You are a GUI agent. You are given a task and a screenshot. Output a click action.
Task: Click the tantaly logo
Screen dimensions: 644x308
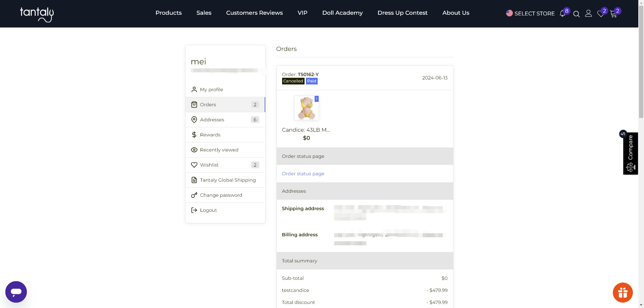point(37,15)
